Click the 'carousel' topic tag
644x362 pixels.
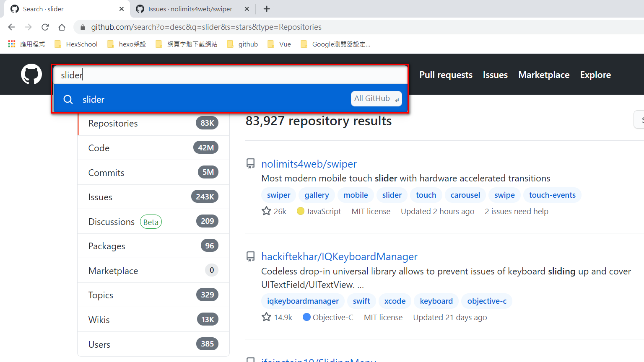point(465,195)
